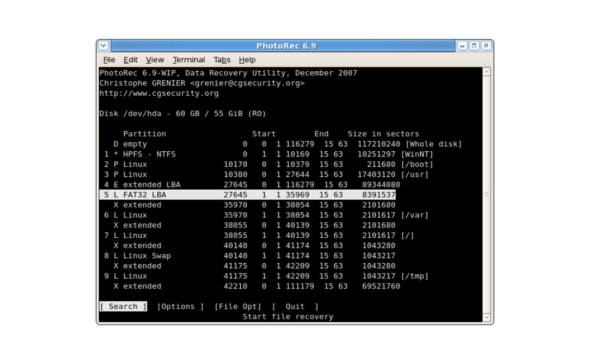Select the empty Whole disk partition row
Image resolution: width=590 pixels, height=364 pixels.
(288, 144)
